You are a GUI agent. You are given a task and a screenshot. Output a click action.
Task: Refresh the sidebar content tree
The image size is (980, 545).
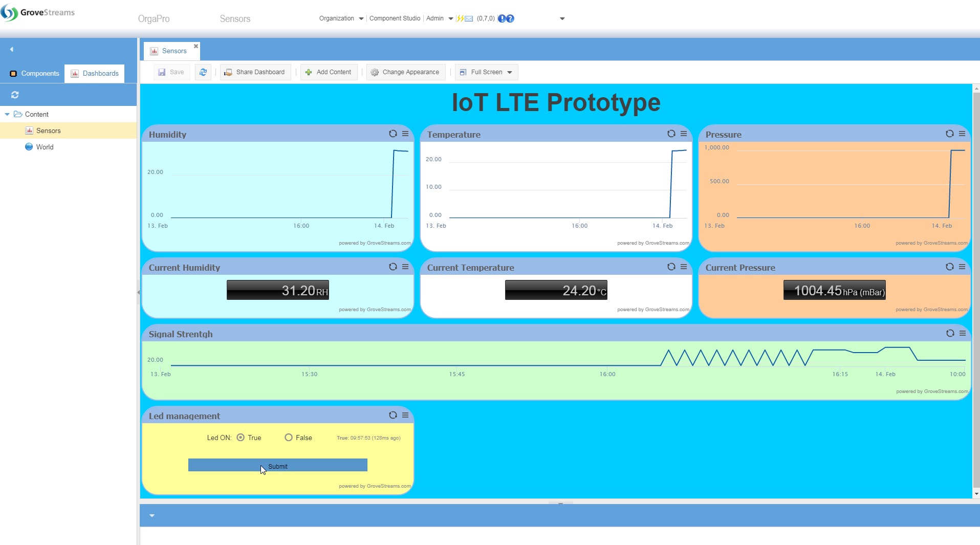15,95
